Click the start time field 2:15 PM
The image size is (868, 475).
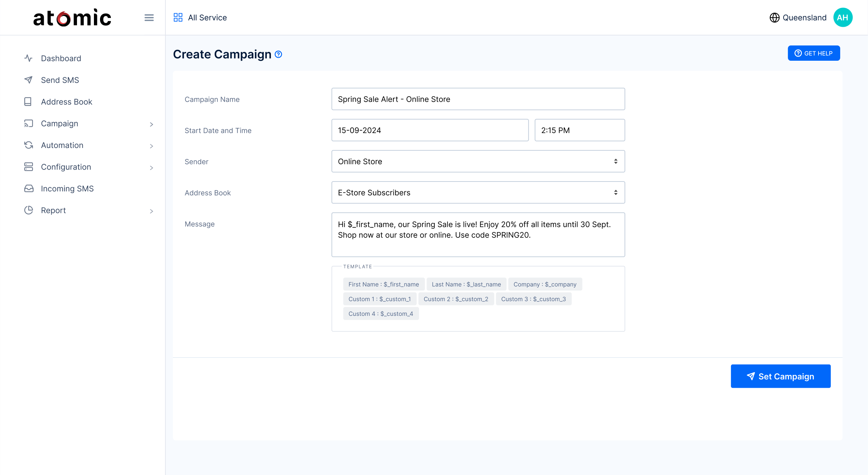coord(579,130)
